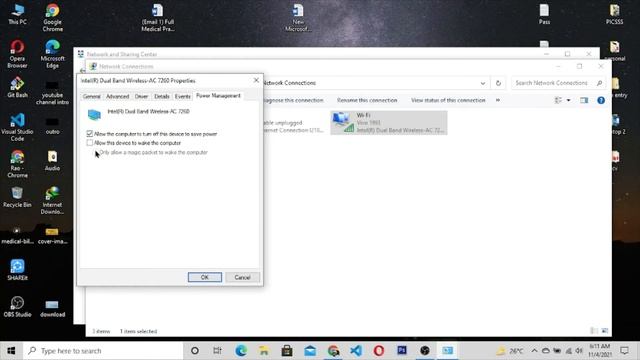Open Opera from the taskbar
This screenshot has width=640, height=360.
click(379, 351)
